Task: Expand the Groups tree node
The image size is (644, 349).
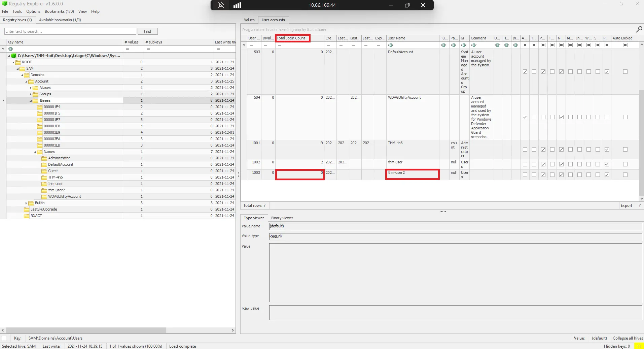Action: click(31, 94)
